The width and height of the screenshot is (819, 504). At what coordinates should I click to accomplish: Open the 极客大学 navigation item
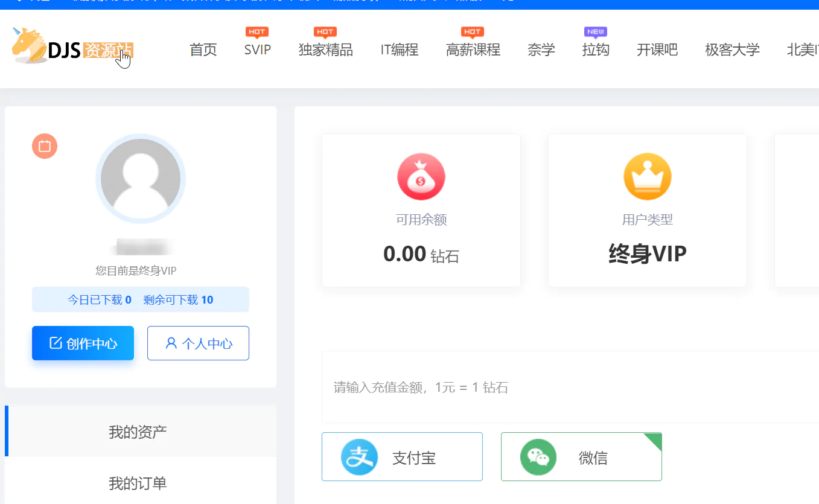pos(733,49)
